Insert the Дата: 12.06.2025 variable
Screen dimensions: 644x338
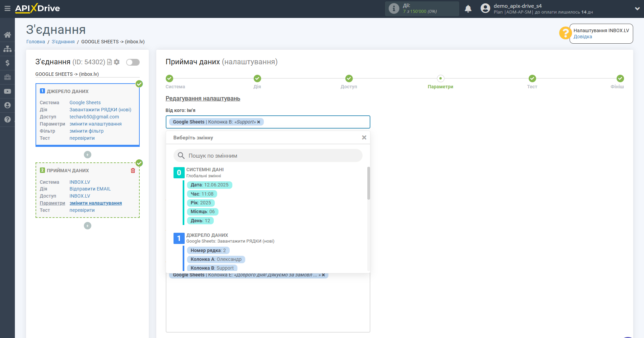(210, 185)
